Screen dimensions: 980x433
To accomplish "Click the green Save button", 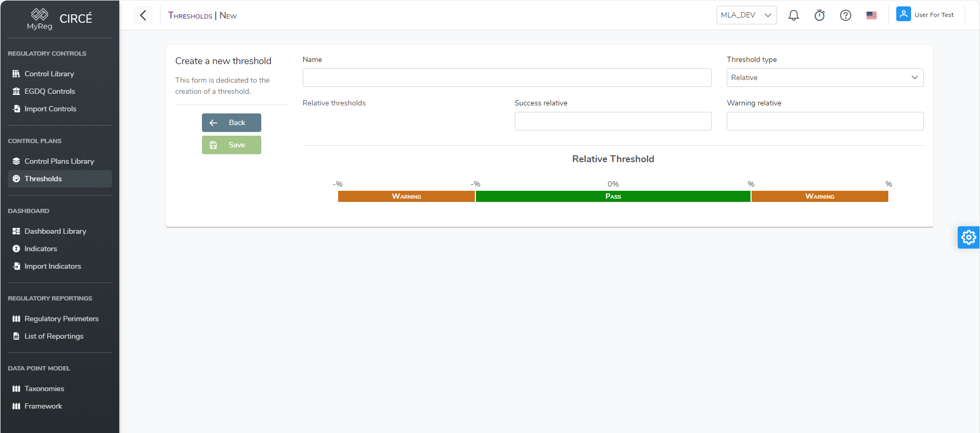I will [x=232, y=145].
